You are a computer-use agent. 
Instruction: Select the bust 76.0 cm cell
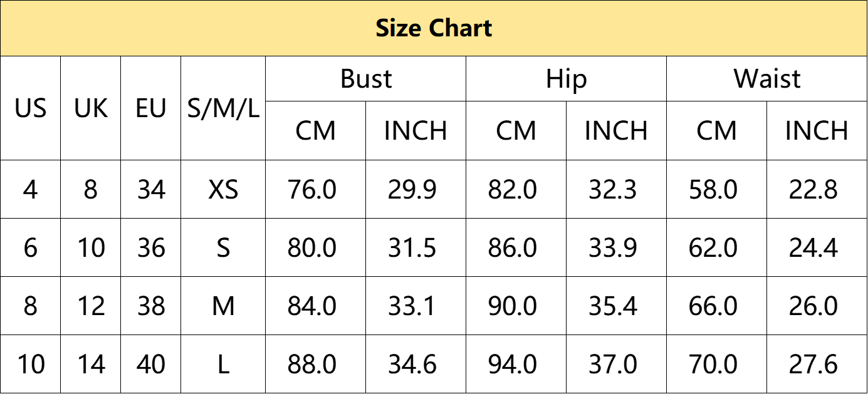click(316, 189)
